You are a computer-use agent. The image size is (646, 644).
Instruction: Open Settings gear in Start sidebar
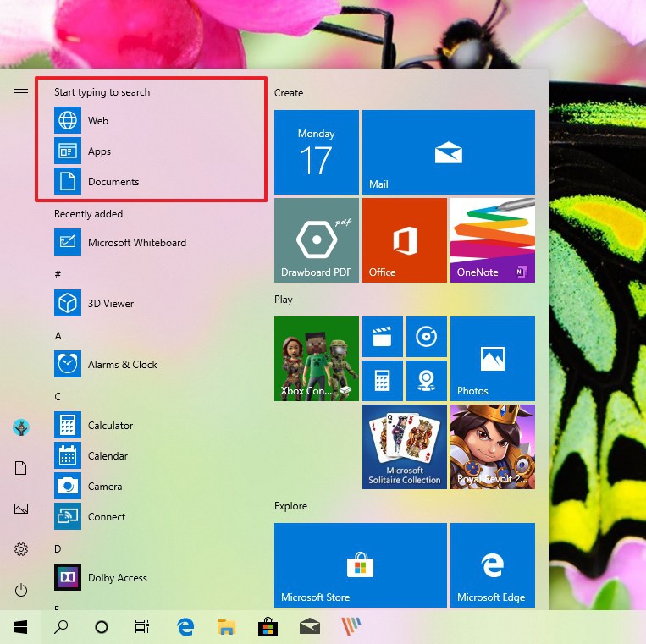21,549
